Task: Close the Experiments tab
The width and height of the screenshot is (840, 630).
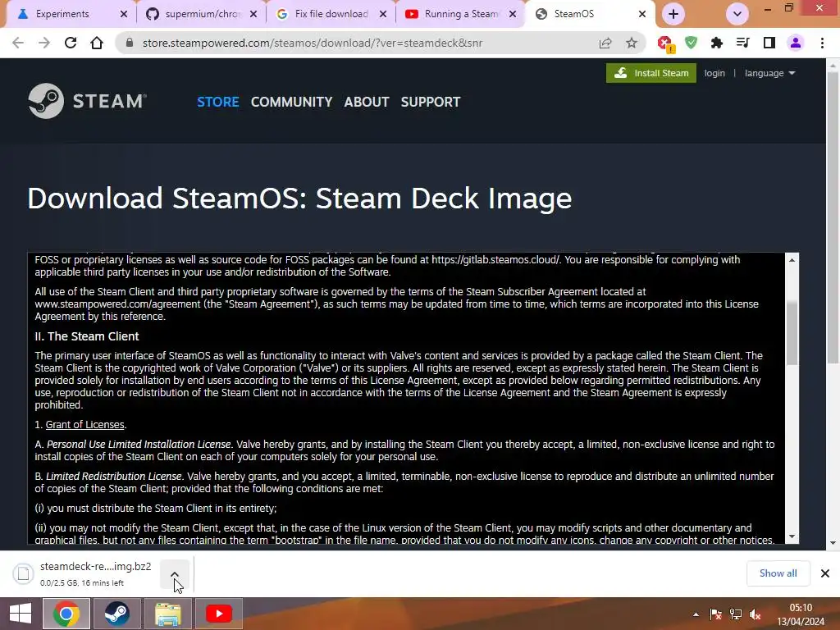Action: pos(124,14)
